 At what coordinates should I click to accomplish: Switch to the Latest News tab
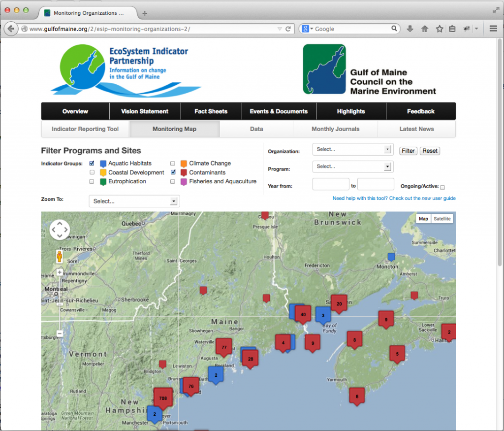tap(416, 129)
